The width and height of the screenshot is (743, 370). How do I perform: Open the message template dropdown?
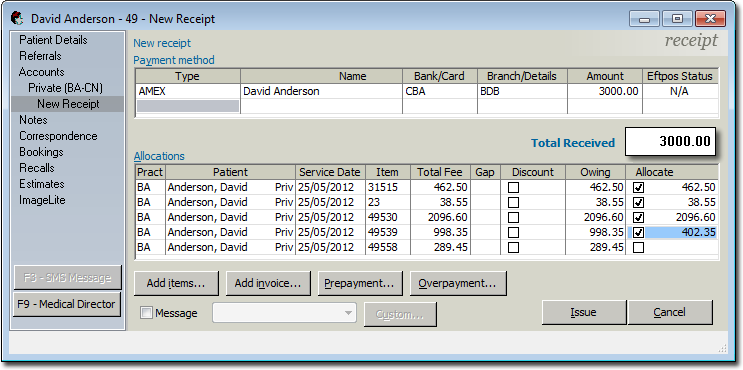tap(284, 313)
